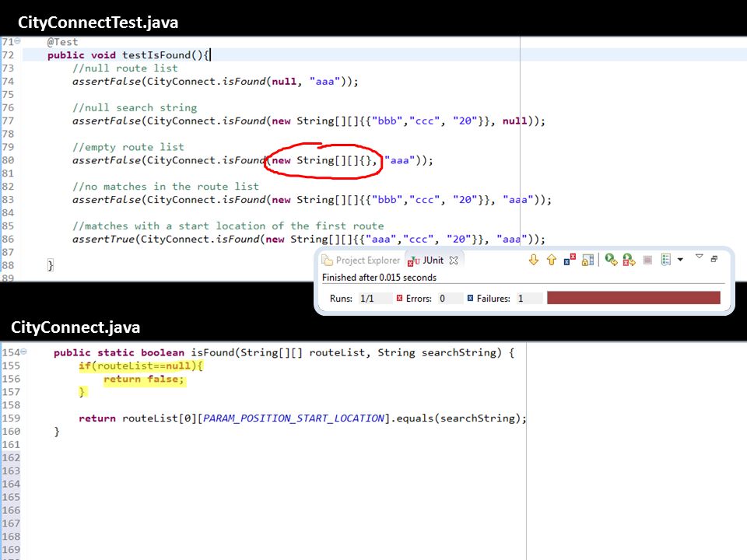Click the Errors count value '0'
This screenshot has width=747, height=560.
coord(442,299)
